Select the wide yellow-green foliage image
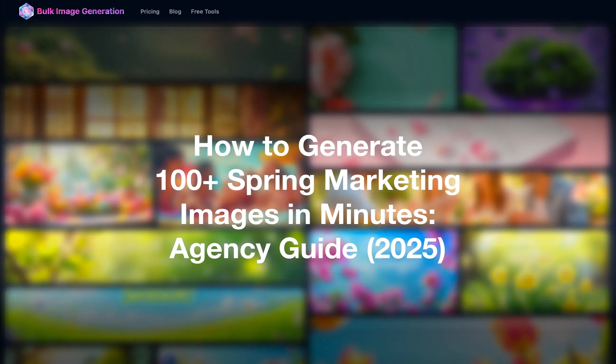Screen dimensions: 616x364 point(154,256)
